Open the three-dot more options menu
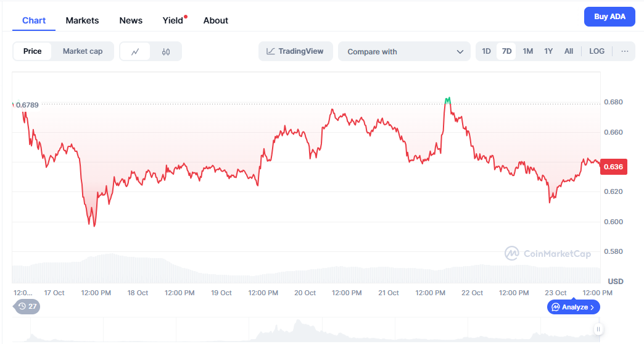The height and width of the screenshot is (344, 644). [x=624, y=51]
